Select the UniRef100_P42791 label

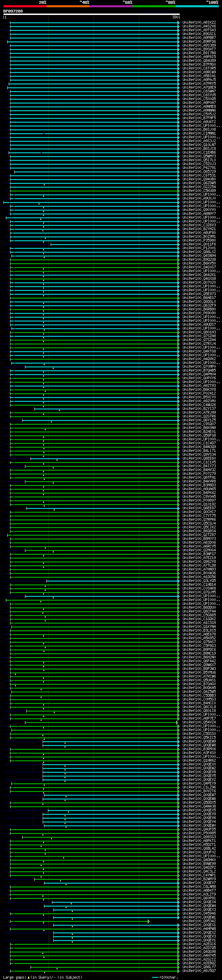pyautogui.click(x=199, y=168)
